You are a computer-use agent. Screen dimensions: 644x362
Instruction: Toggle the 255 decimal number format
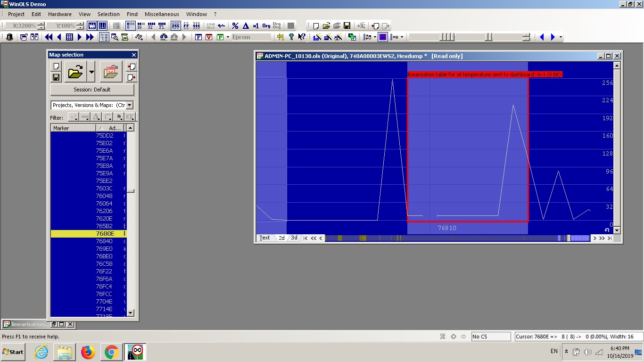(x=175, y=26)
